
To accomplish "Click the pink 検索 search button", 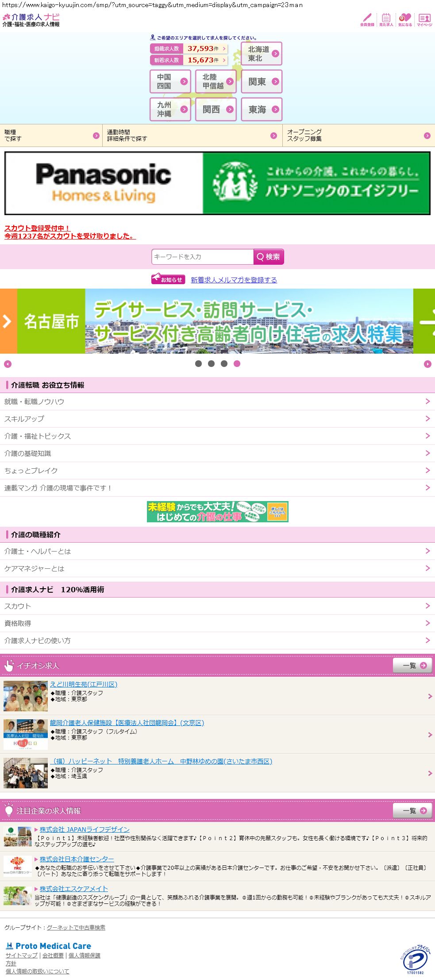I will click(269, 257).
